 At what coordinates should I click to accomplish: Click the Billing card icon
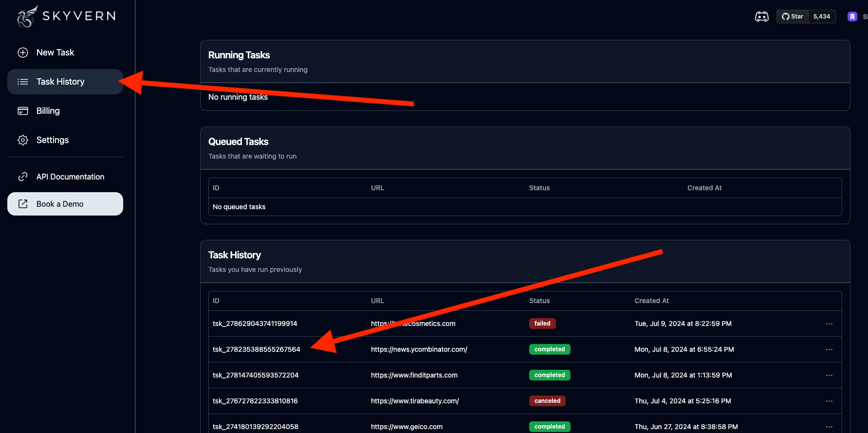pos(23,111)
